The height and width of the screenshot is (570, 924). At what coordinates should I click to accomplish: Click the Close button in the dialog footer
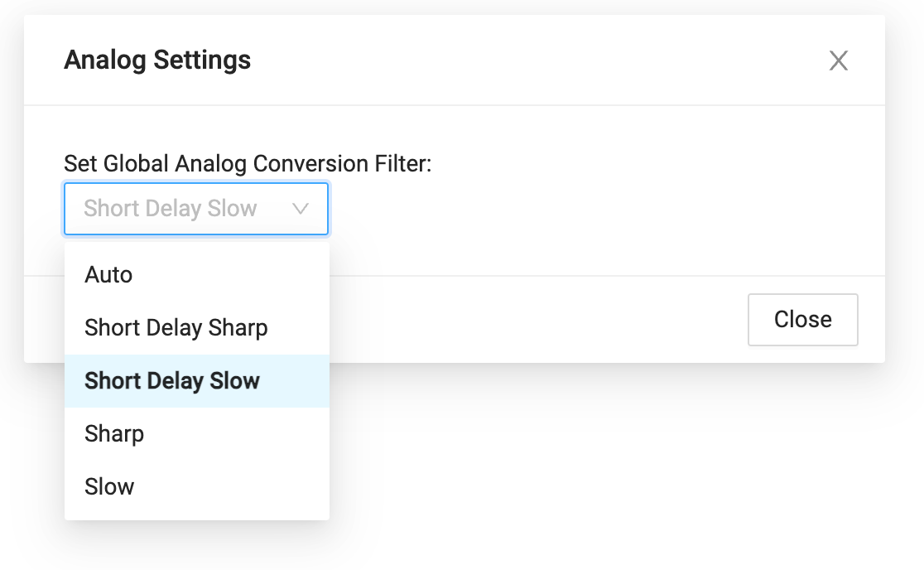pos(802,320)
